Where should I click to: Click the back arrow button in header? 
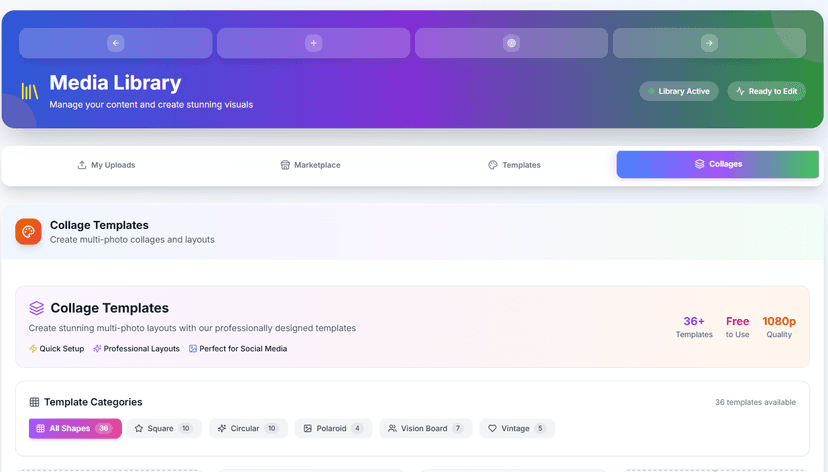[115, 43]
